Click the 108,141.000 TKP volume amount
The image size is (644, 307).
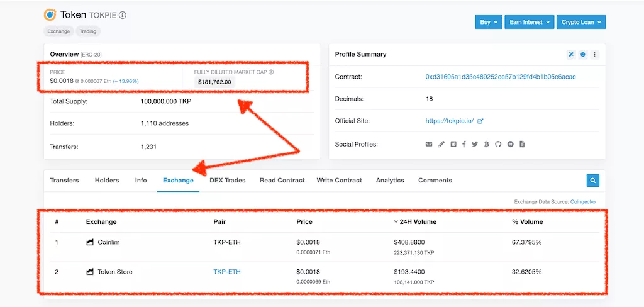tap(414, 282)
